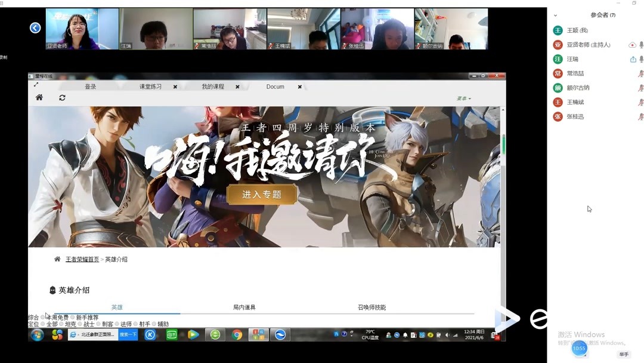The image size is (644, 363).
Task: Click the 进入专题 button on the banner
Action: (x=262, y=195)
